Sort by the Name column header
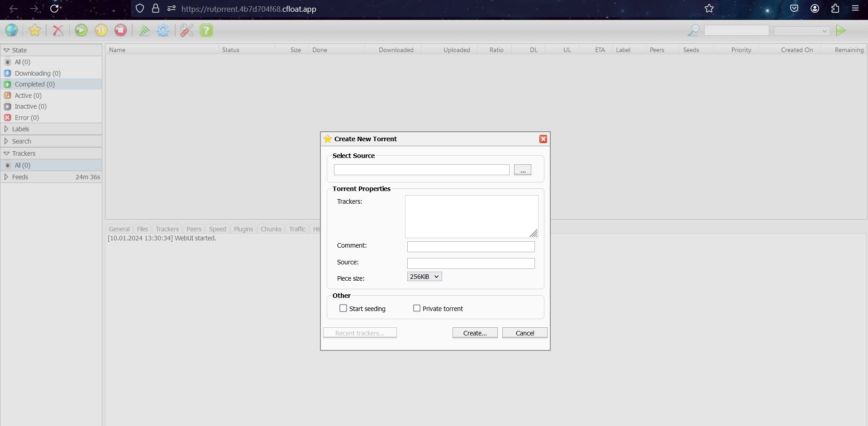Screen dimensions: 868x426 pos(162,50)
